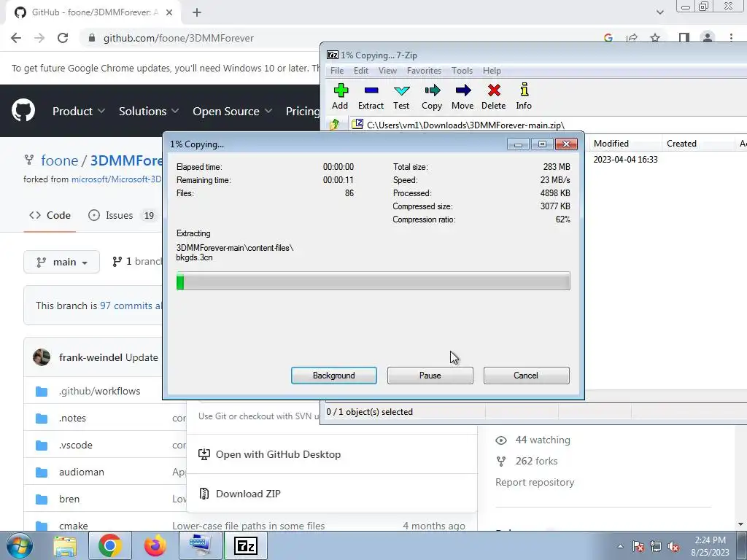Sort by Modified column in 7-Zip
The width and height of the screenshot is (747, 560).
pos(625,144)
